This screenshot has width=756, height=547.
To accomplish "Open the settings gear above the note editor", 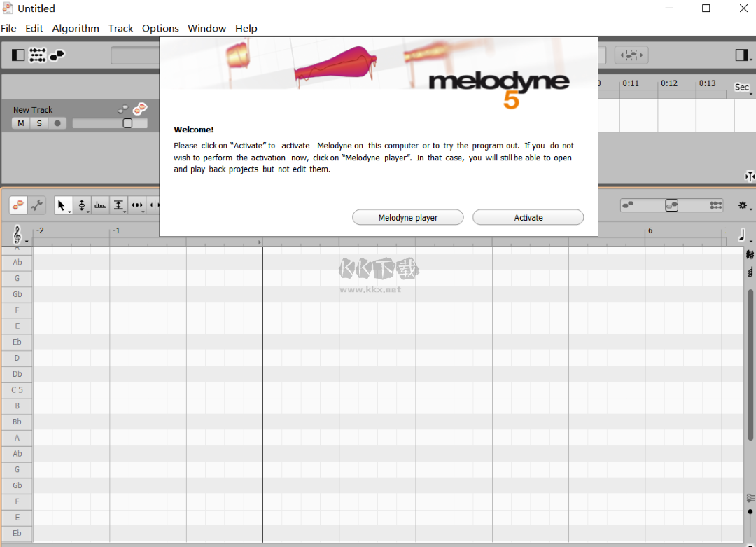I will [x=743, y=205].
